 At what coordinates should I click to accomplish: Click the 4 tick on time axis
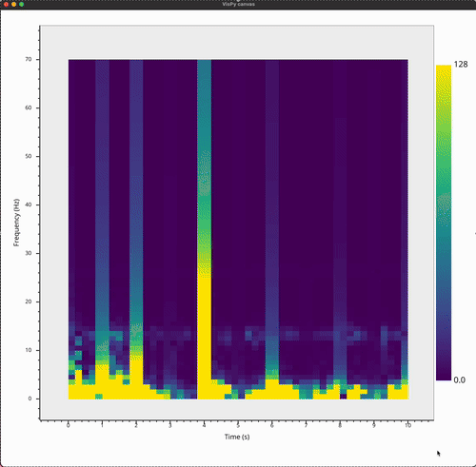pyautogui.click(x=204, y=425)
